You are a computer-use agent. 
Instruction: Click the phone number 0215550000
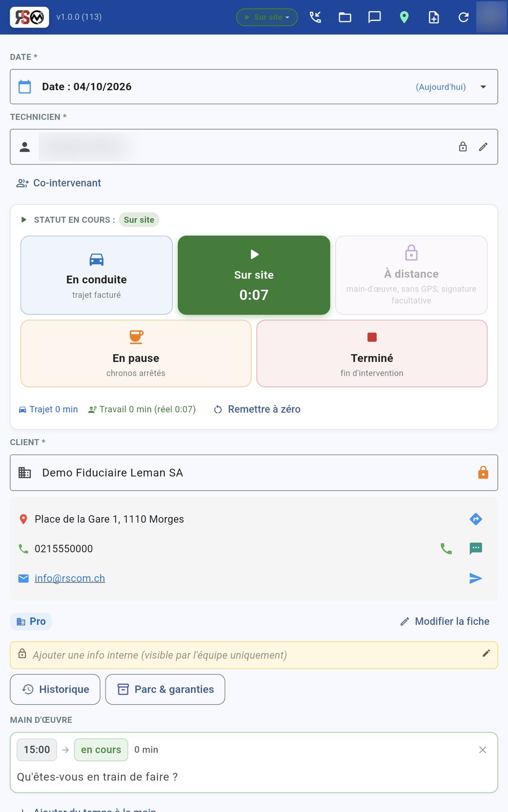click(x=64, y=549)
